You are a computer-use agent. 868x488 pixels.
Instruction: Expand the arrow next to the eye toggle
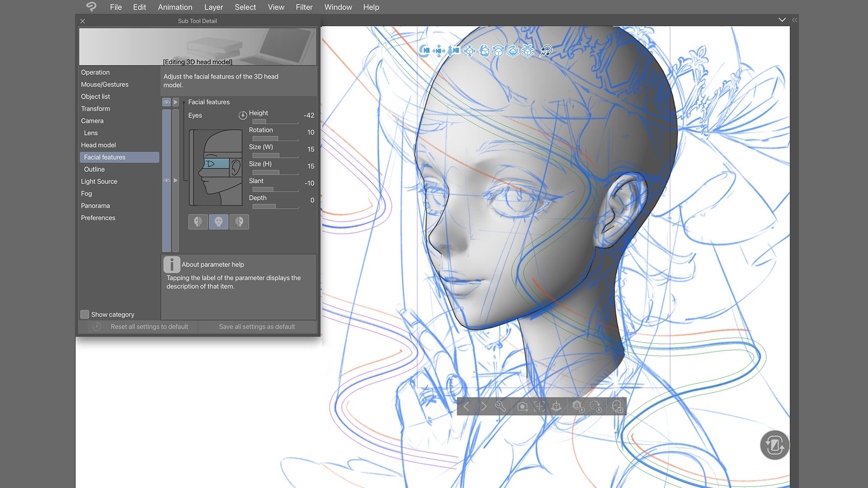[176, 102]
